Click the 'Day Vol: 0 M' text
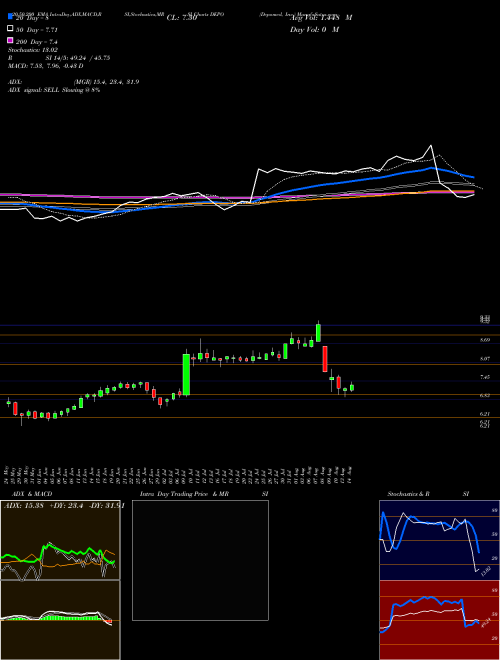500x660 pixels. pyautogui.click(x=314, y=29)
